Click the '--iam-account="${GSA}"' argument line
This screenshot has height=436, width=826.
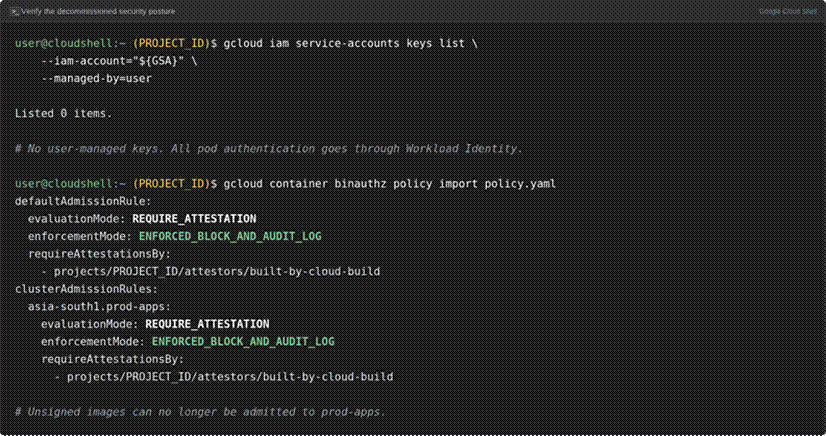[x=119, y=61]
